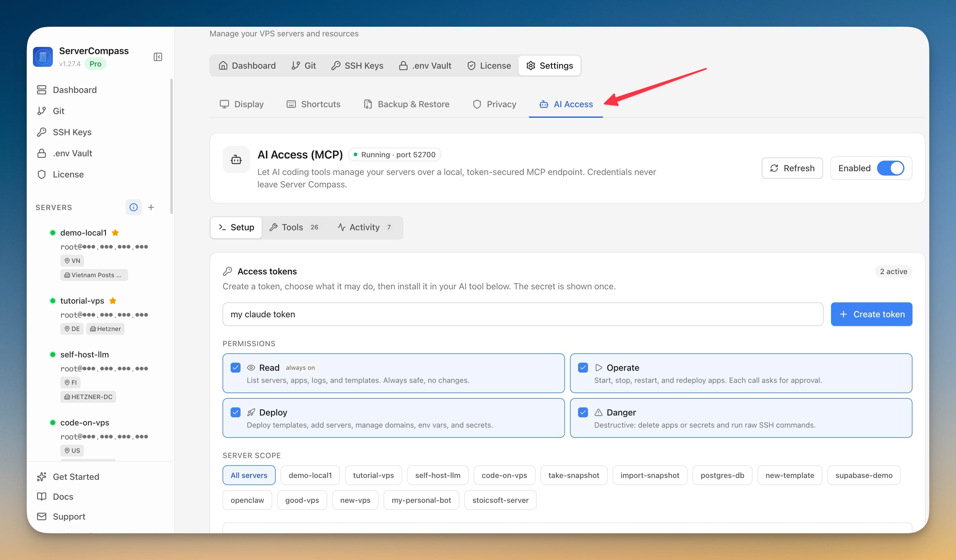
Task: Select the openclaw scope chip
Action: point(247,500)
